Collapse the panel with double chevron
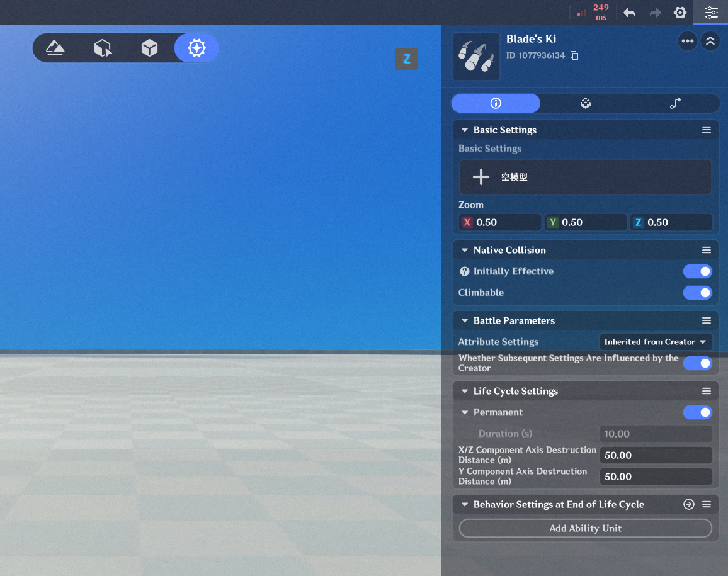 (710, 42)
